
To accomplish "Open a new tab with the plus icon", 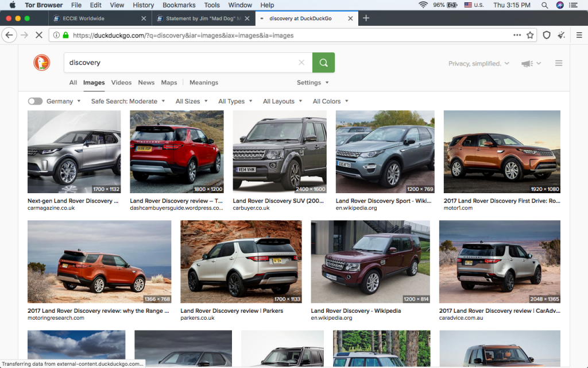I will coord(366,18).
